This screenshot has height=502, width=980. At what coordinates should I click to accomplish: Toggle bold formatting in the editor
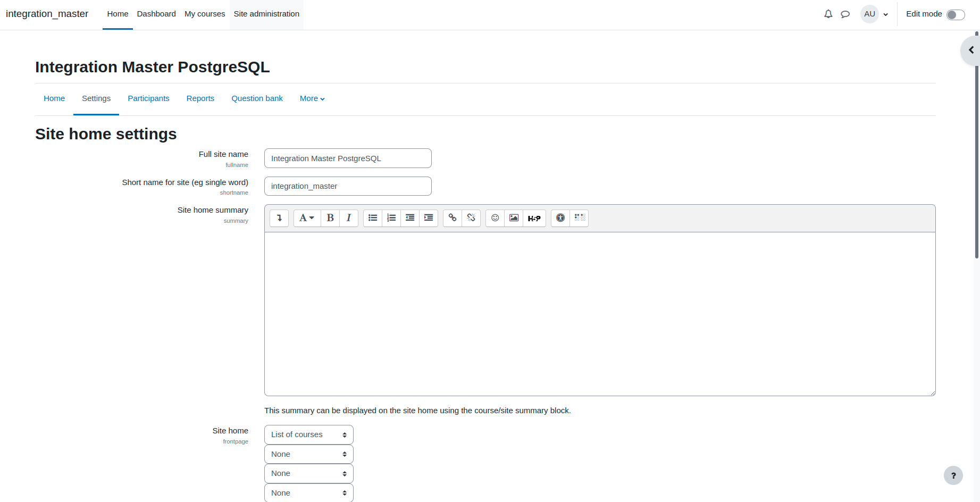(330, 218)
